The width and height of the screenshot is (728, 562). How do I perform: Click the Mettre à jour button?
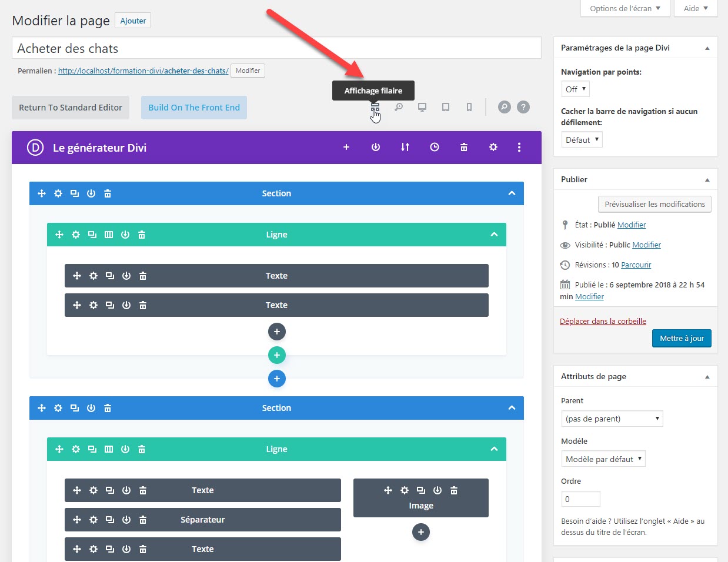tap(682, 339)
